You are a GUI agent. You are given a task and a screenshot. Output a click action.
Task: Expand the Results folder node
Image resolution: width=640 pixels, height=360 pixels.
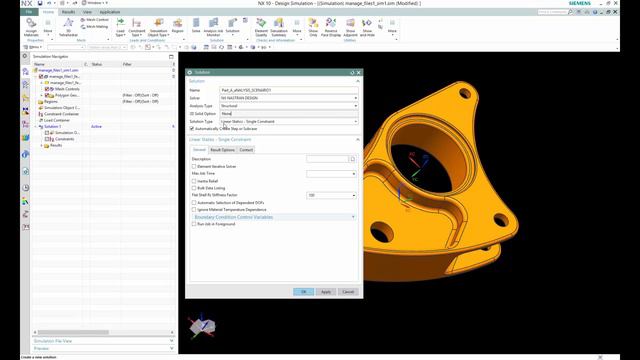[41, 146]
